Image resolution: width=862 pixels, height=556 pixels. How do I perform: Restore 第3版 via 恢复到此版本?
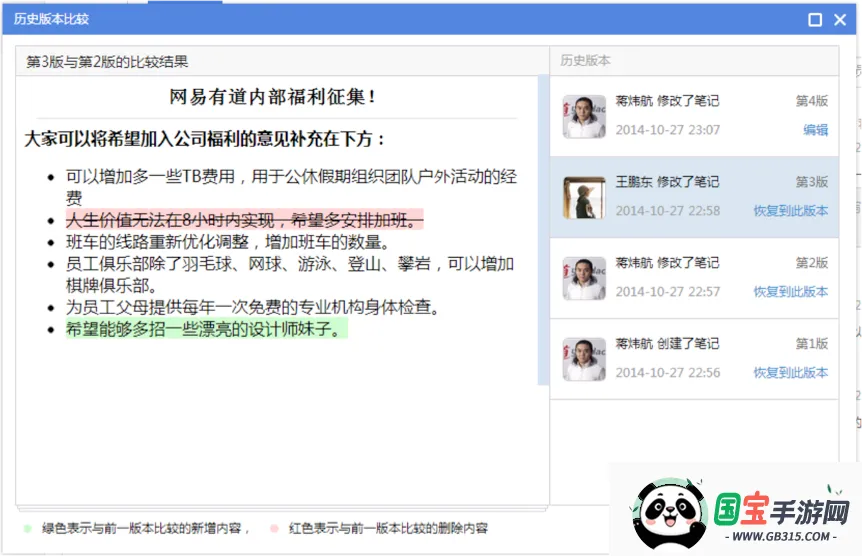(791, 211)
